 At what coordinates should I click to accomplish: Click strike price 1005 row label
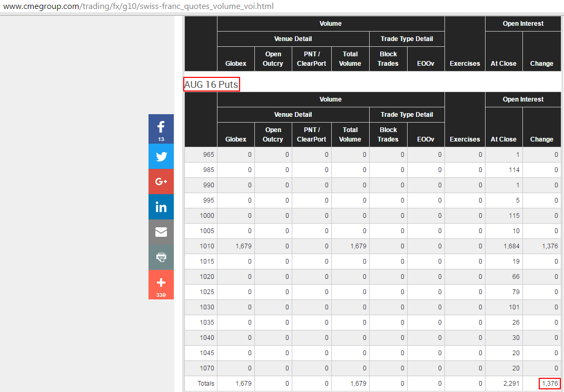(207, 231)
